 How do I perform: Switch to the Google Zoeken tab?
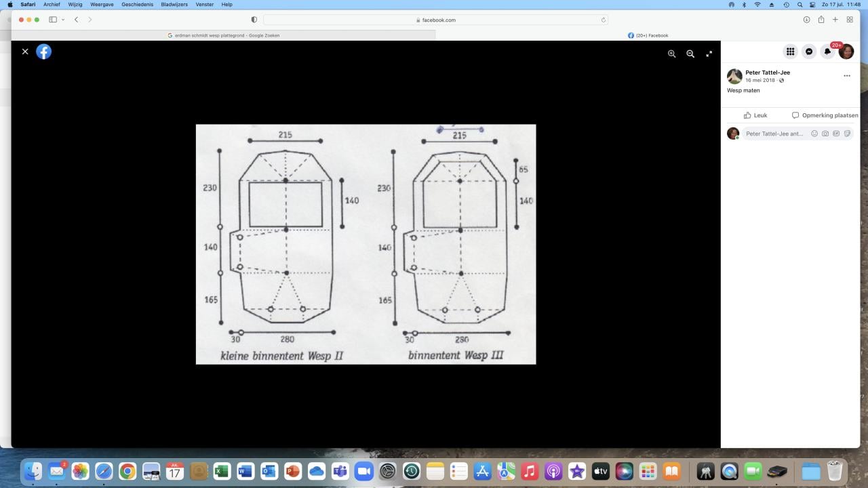pyautogui.click(x=223, y=35)
